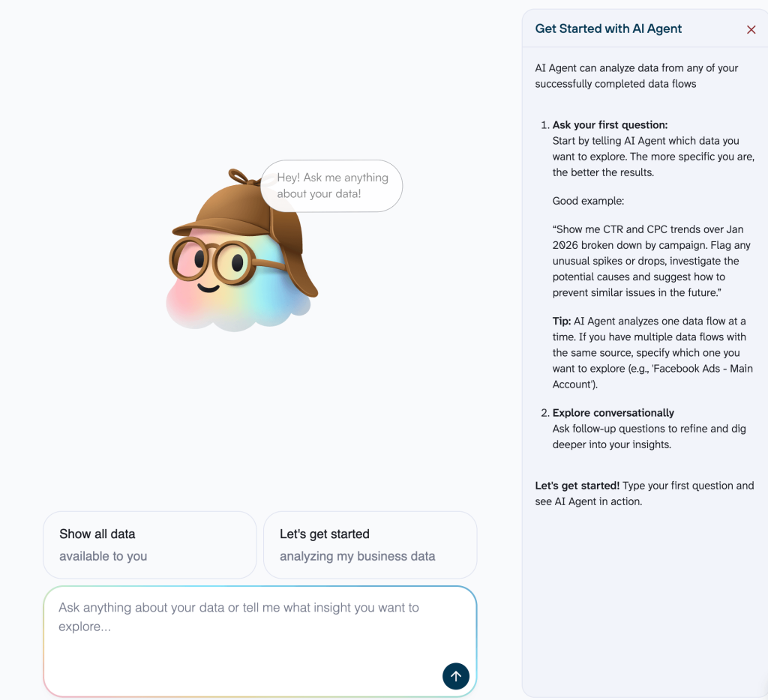
Task: Click the "Good example:" label
Action: tap(588, 201)
